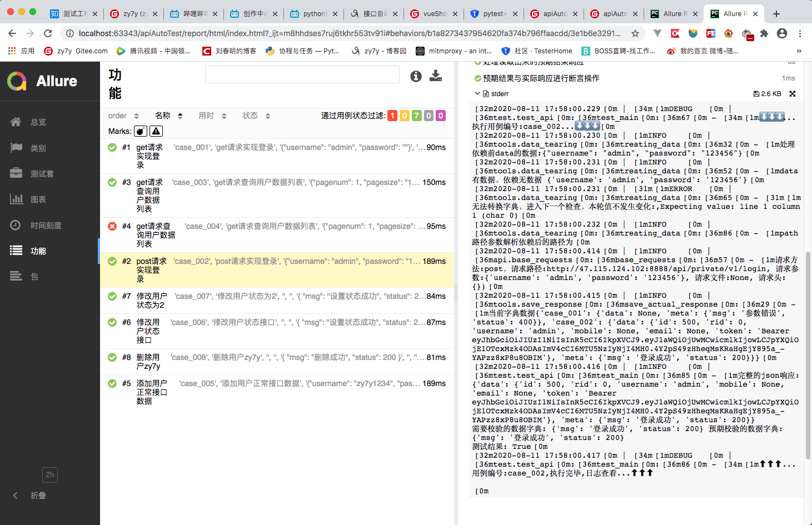Image resolution: width=812 pixels, height=525 pixels.
Task: Open 应用 apps shortcut in bookmarks bar
Action: (21, 51)
